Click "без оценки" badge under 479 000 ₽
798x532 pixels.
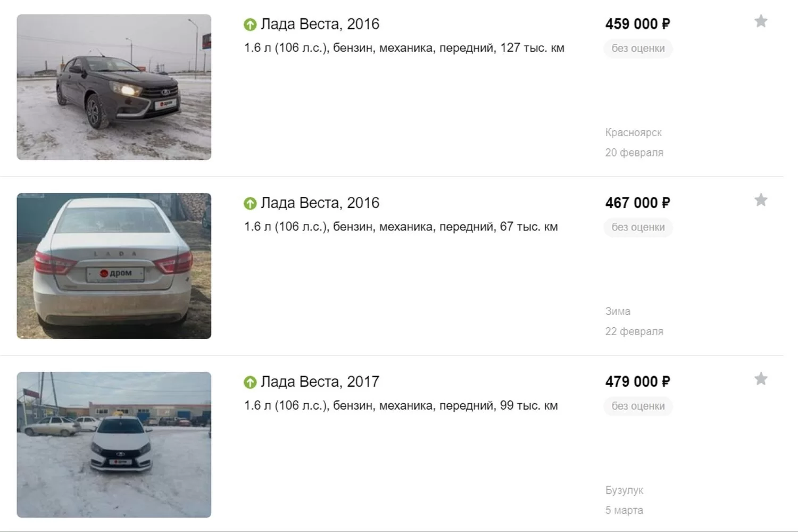point(638,406)
